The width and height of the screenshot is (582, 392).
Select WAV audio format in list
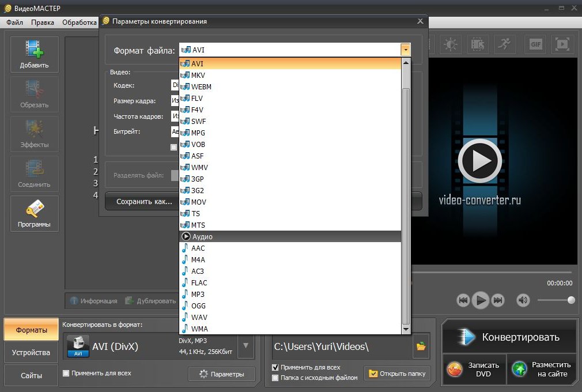pos(290,317)
